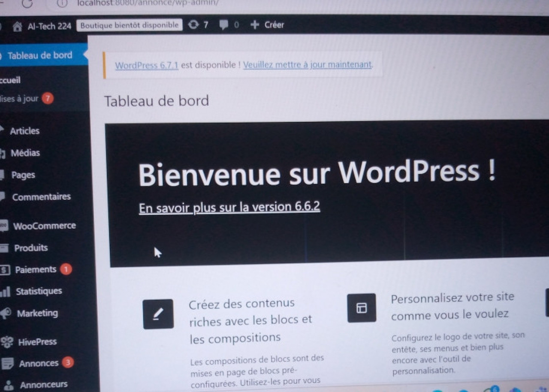Open Commentaires in the sidebar
This screenshot has width=549, height=392.
[x=41, y=197]
